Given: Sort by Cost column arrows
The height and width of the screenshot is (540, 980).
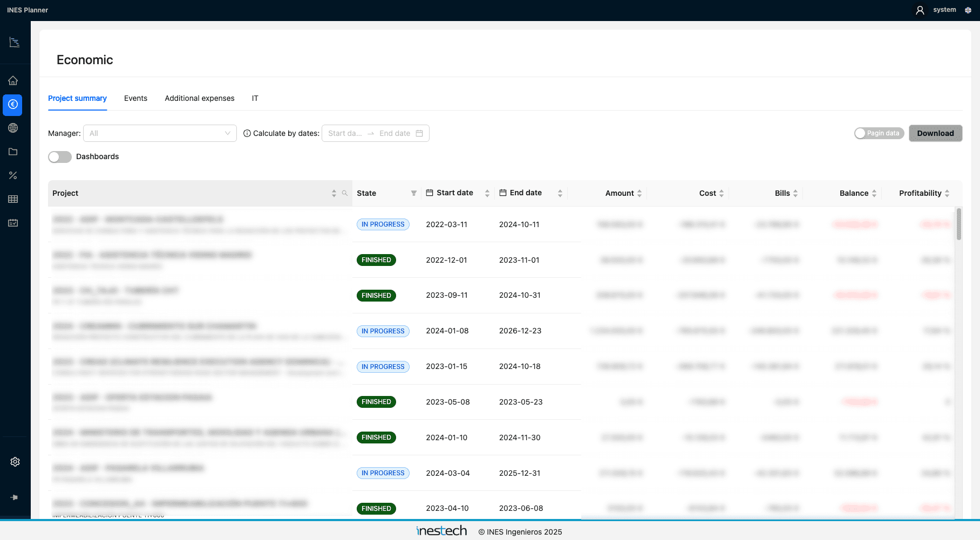Looking at the screenshot, I should click(x=722, y=193).
